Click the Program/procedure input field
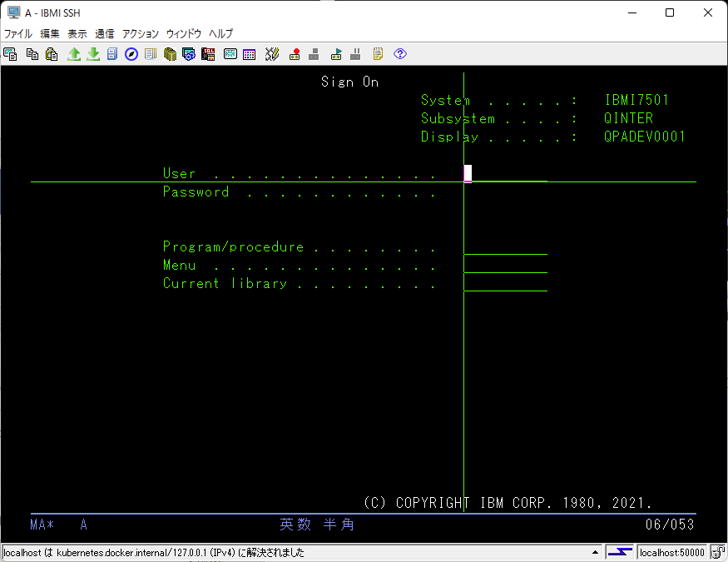The image size is (728, 562). (506, 246)
